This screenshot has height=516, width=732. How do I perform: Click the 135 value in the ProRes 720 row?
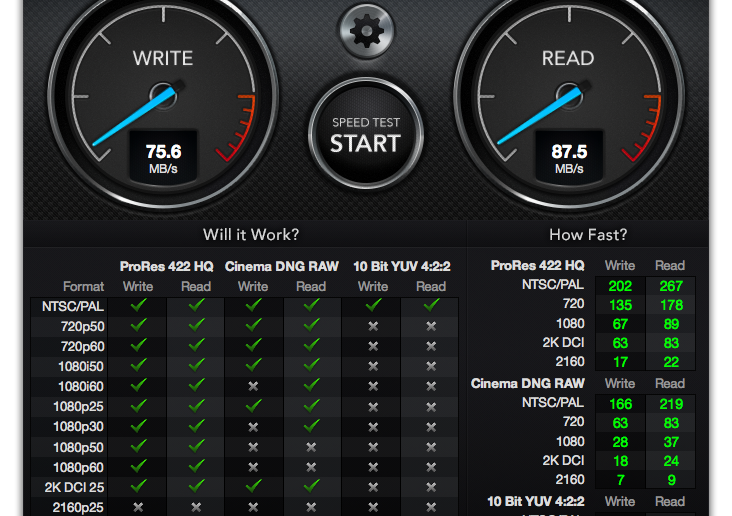[x=620, y=305]
